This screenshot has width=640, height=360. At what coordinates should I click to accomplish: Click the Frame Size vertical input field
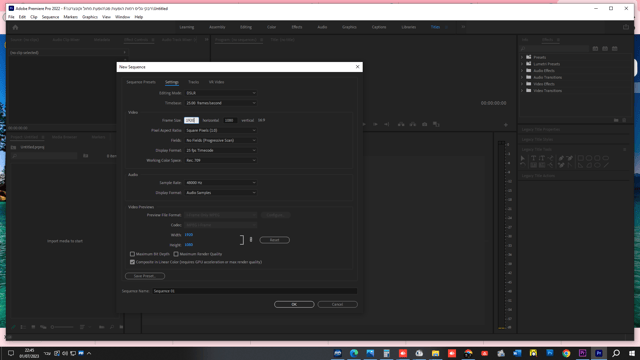tap(231, 120)
